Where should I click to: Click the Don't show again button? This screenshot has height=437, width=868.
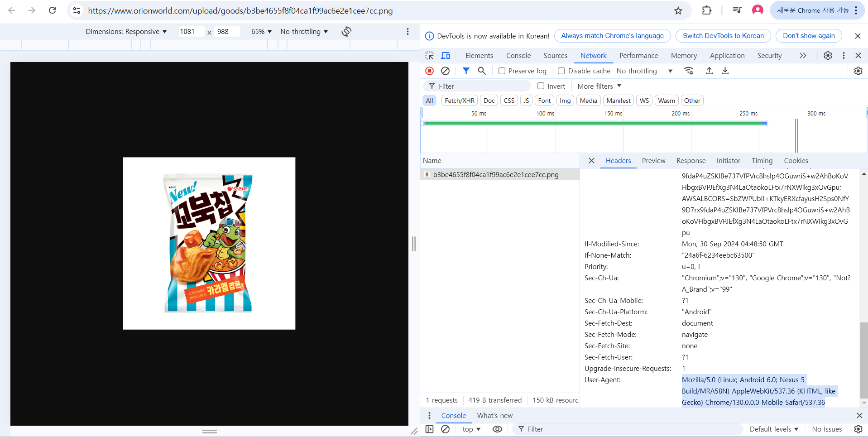809,36
